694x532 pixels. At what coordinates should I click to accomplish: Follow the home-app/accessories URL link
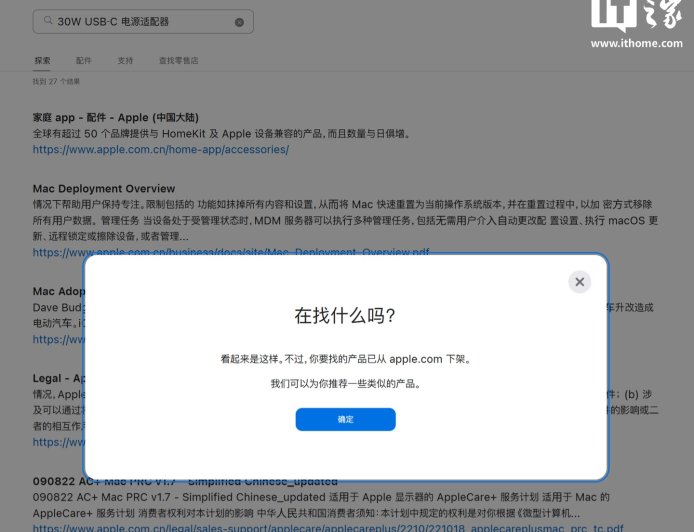coord(160,149)
